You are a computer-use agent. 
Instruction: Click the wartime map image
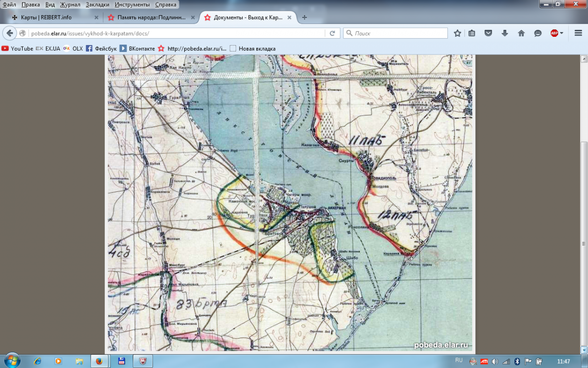coord(291,203)
